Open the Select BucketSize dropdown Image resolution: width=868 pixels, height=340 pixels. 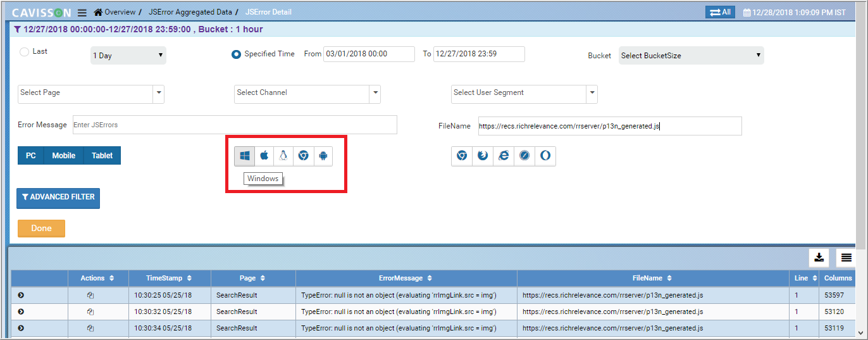click(691, 56)
